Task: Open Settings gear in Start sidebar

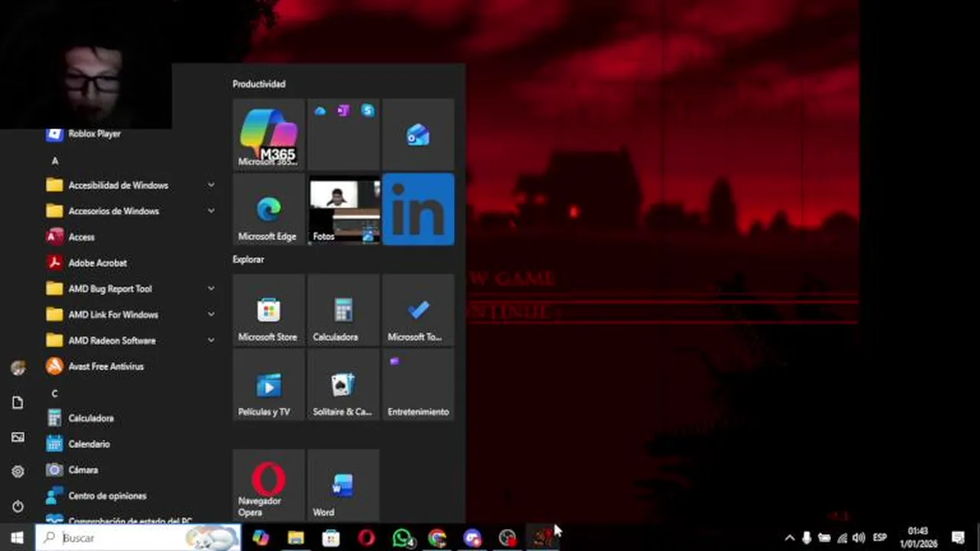Action: coord(18,471)
